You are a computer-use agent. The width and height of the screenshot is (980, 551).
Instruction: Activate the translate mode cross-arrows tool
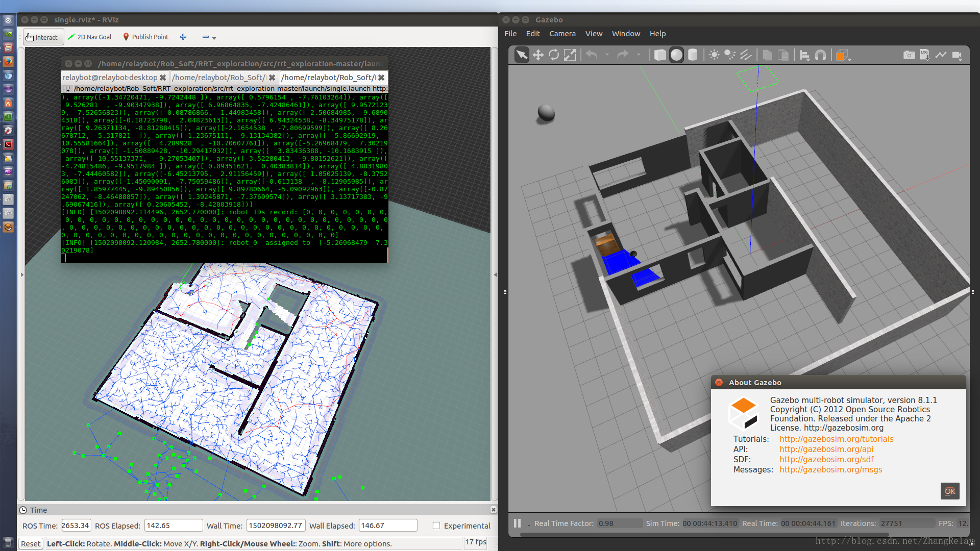pos(538,55)
